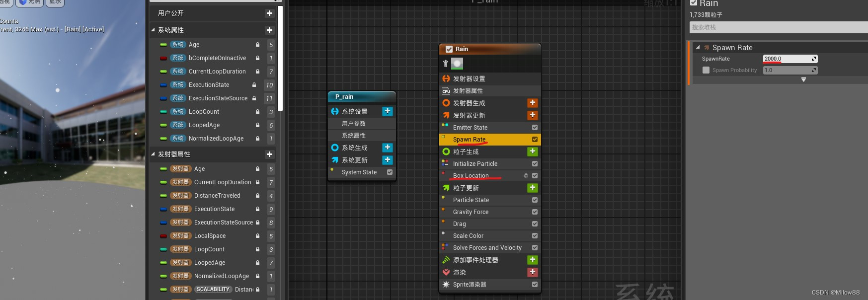The height and width of the screenshot is (300, 868).
Task: Add a renderer with the 渲染 plus icon
Action: pyautogui.click(x=532, y=272)
